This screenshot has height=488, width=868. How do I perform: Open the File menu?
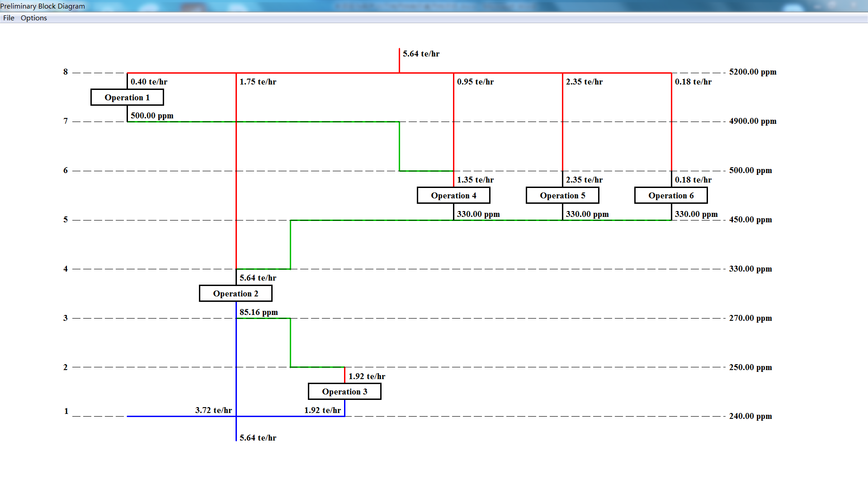click(x=9, y=18)
